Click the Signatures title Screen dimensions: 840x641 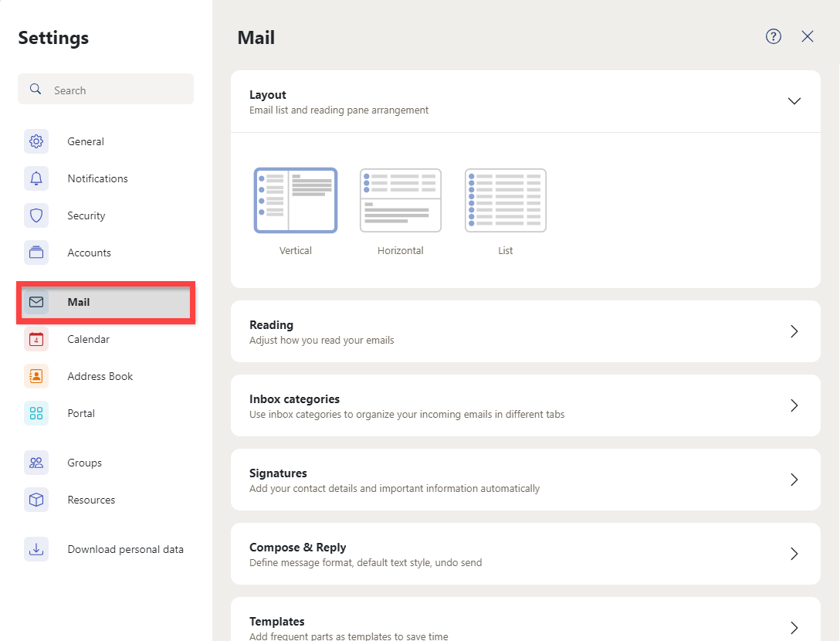point(278,473)
